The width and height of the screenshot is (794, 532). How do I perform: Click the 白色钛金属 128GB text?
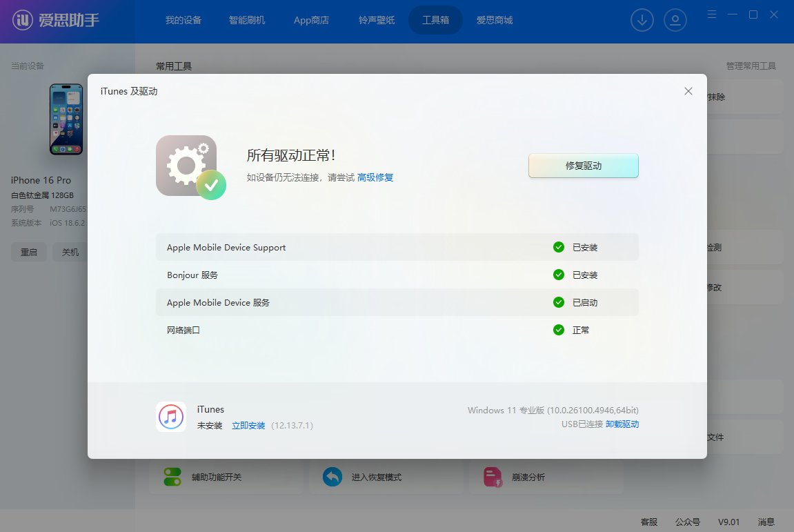(x=43, y=195)
